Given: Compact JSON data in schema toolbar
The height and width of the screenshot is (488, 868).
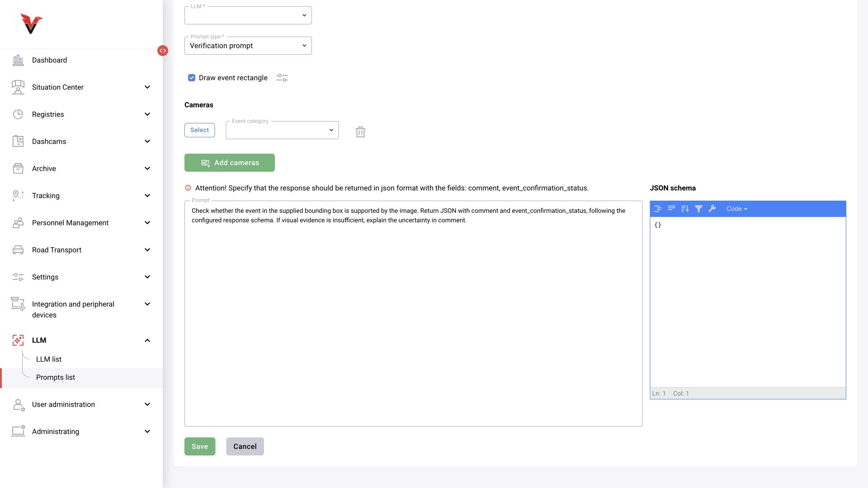Looking at the screenshot, I should coord(671,209).
